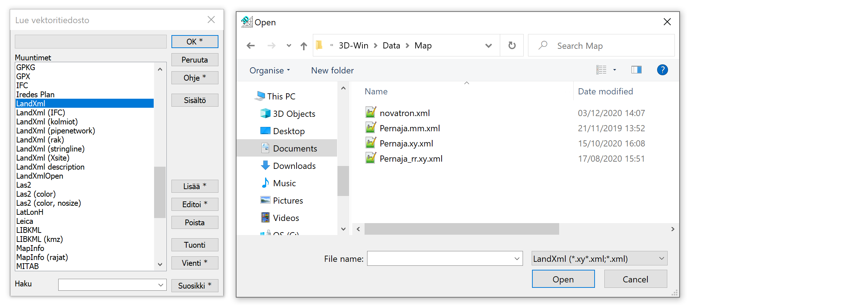Expand the file type LandXml dropdown
868x307 pixels.
coord(661,259)
